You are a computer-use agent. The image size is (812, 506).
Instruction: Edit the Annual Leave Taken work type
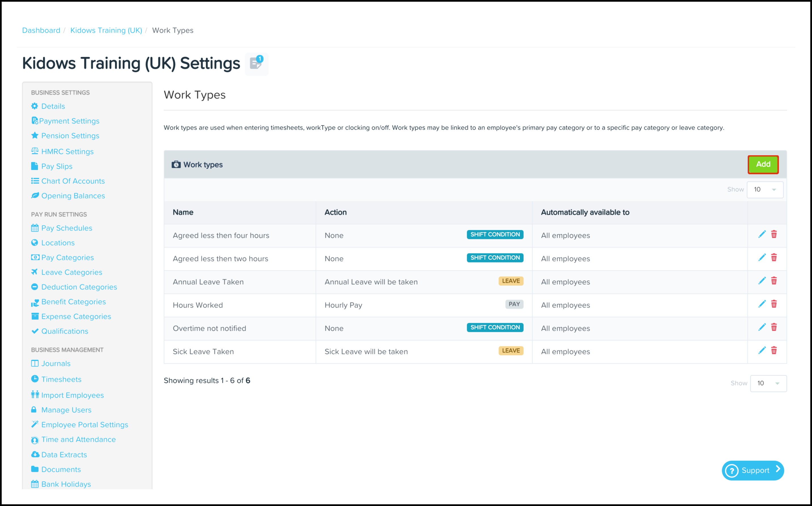[762, 281]
